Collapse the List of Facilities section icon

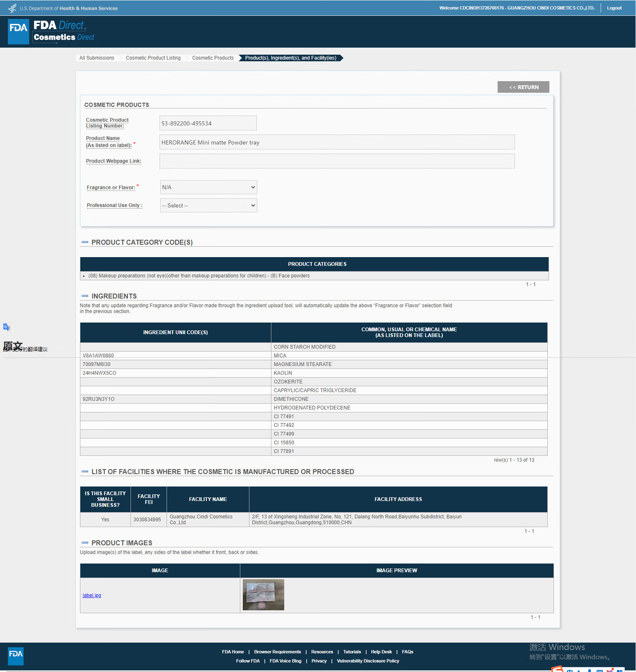point(85,472)
